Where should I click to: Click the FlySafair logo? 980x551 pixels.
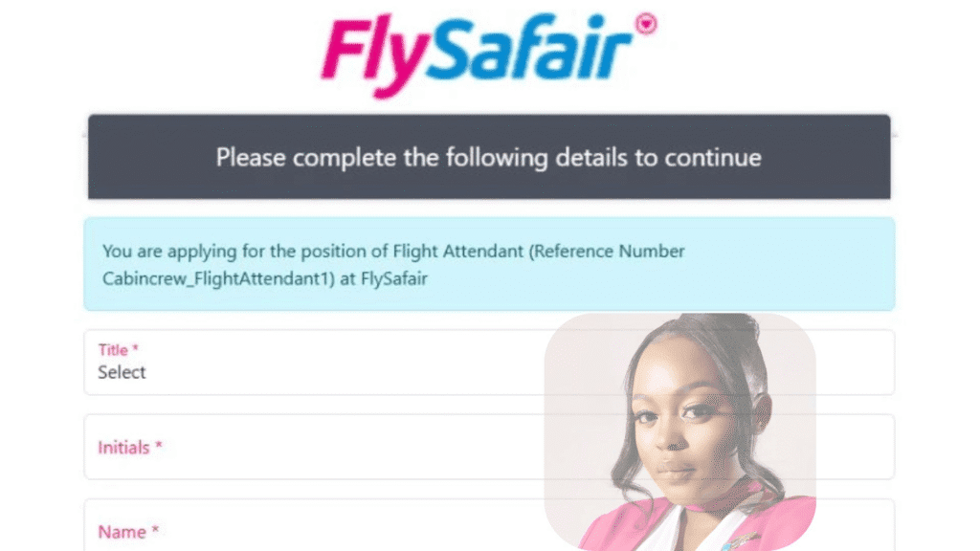(x=488, y=45)
